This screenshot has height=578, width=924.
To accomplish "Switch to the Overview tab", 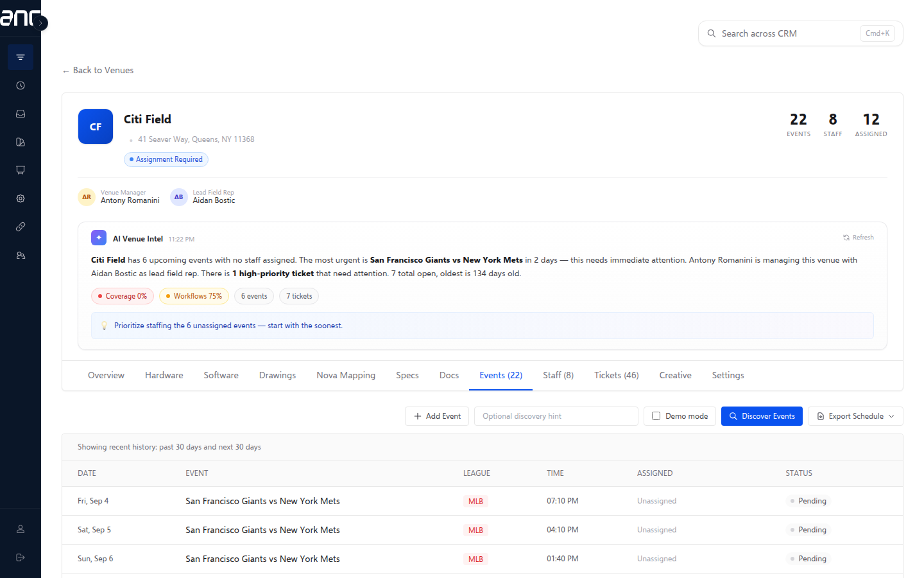I will tap(107, 376).
